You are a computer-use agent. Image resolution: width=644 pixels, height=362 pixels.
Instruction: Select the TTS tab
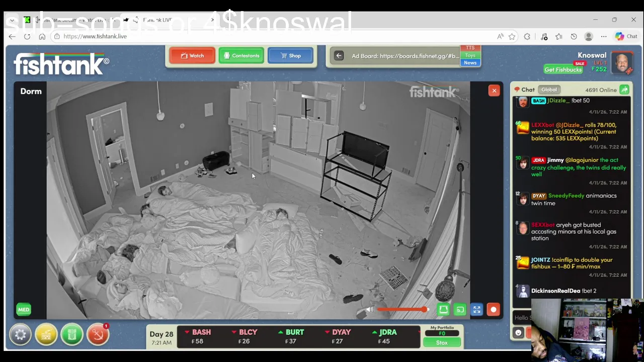(x=470, y=48)
